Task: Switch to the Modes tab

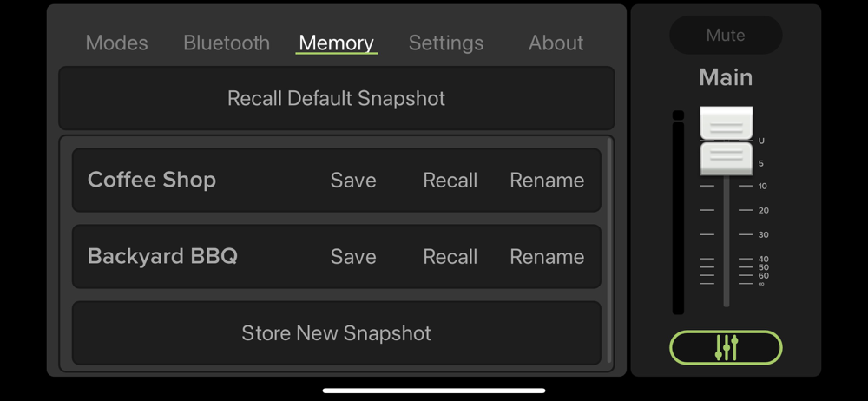Action: (117, 43)
